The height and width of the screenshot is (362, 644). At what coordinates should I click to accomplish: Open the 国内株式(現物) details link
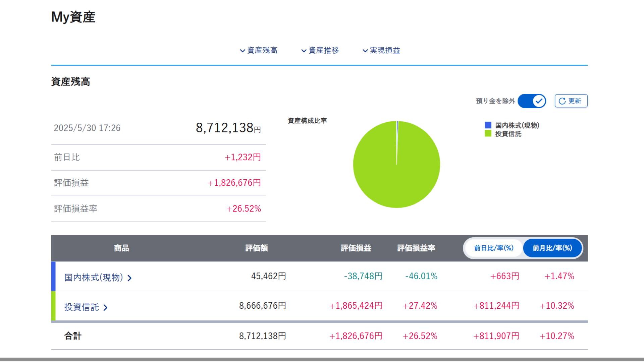pyautogui.click(x=98, y=278)
